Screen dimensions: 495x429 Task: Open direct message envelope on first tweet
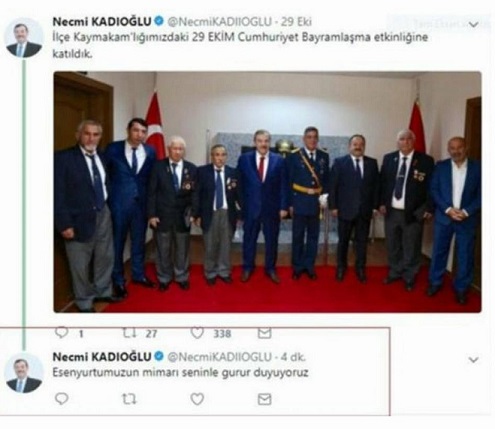[264, 333]
